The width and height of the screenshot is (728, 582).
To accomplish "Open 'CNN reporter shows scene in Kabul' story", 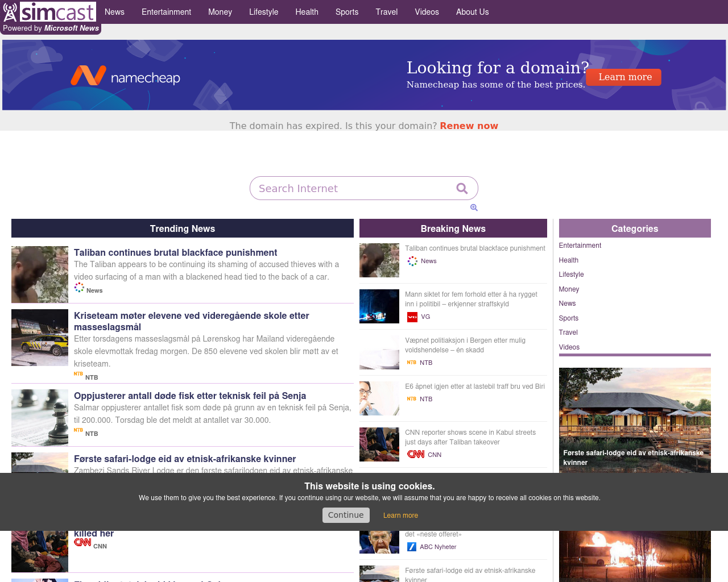I will point(470,437).
